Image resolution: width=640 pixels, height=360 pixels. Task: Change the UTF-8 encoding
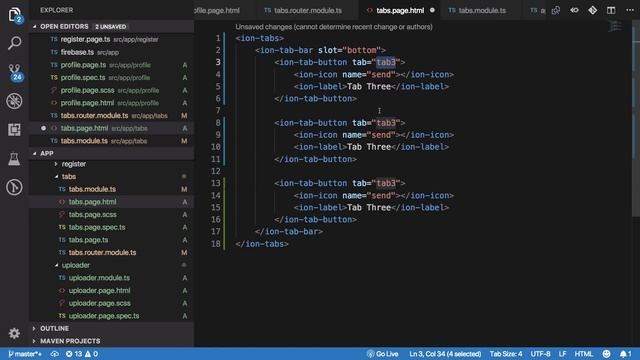click(x=540, y=354)
